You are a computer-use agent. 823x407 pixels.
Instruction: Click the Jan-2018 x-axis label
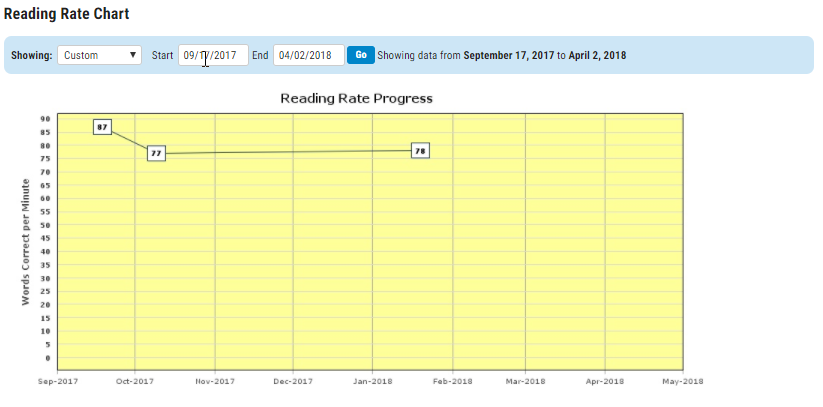click(x=373, y=381)
